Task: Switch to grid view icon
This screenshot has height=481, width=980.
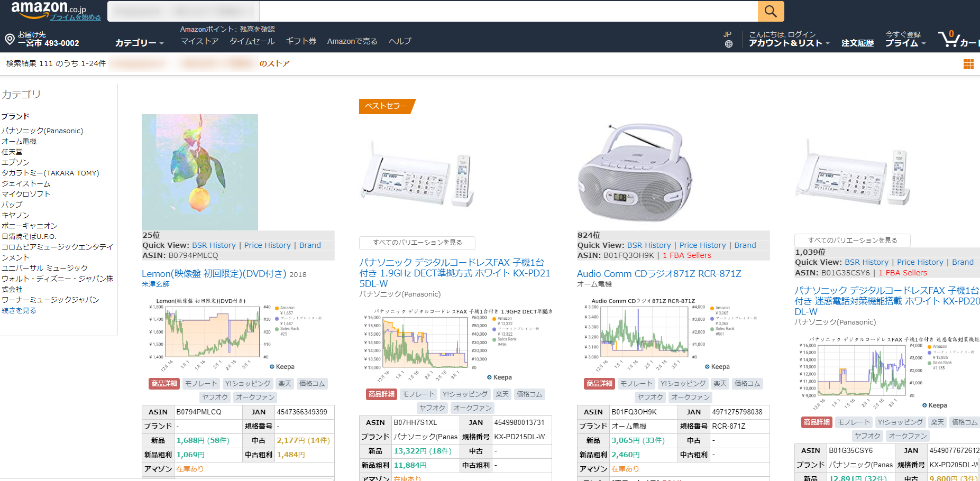Action: tap(968, 64)
